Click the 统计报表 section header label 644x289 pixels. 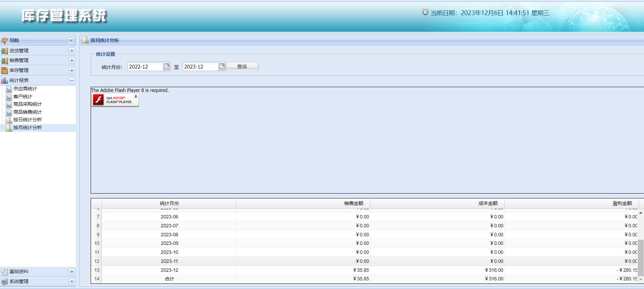point(19,80)
